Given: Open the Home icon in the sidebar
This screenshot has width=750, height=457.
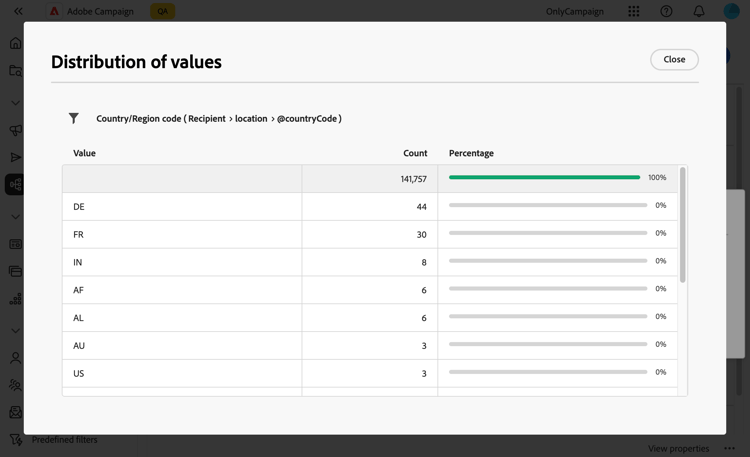Looking at the screenshot, I should (15, 43).
